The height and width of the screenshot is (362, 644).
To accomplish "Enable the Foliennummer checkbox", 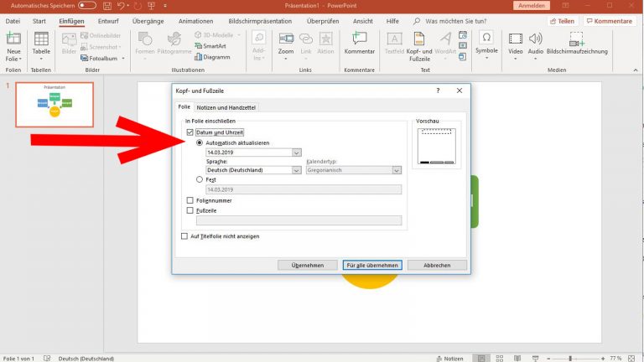I will [x=190, y=201].
